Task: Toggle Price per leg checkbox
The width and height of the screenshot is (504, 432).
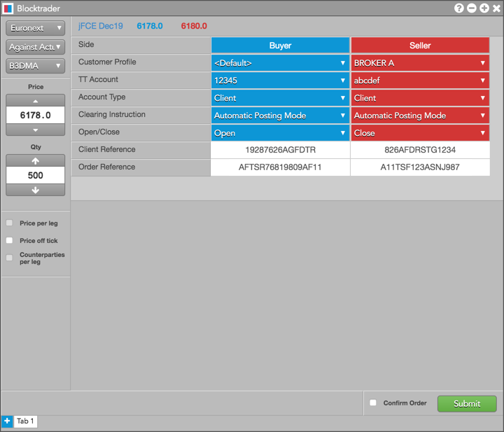Action: tap(9, 223)
